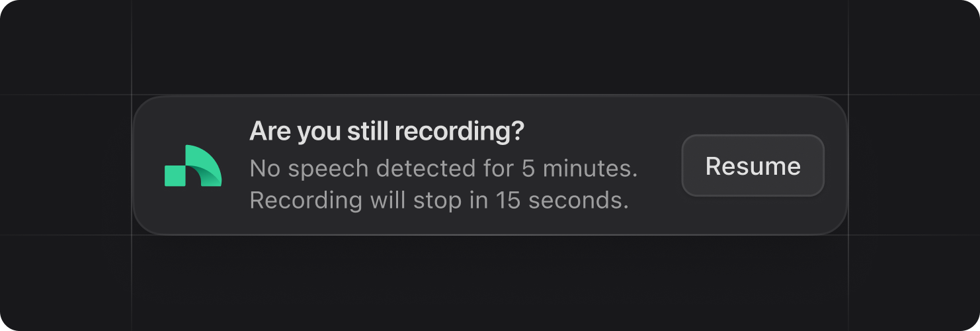The width and height of the screenshot is (980, 331).
Task: Click the "Recording will stop in 15 seconds." line
Action: coord(438,201)
